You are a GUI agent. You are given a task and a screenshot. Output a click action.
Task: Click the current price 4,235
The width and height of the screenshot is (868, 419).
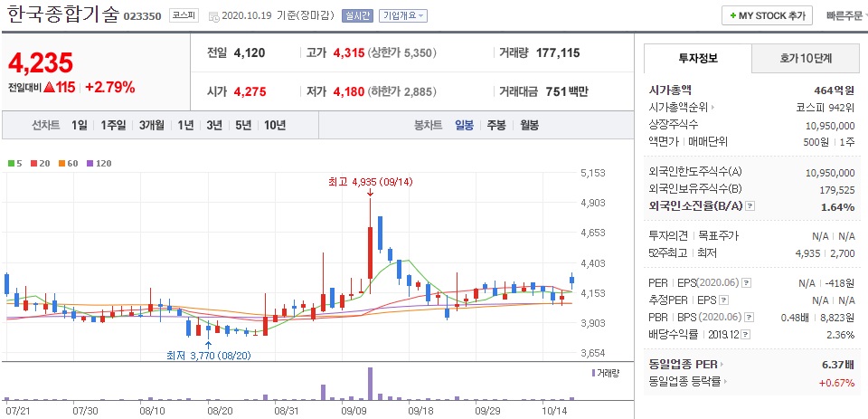click(x=41, y=63)
